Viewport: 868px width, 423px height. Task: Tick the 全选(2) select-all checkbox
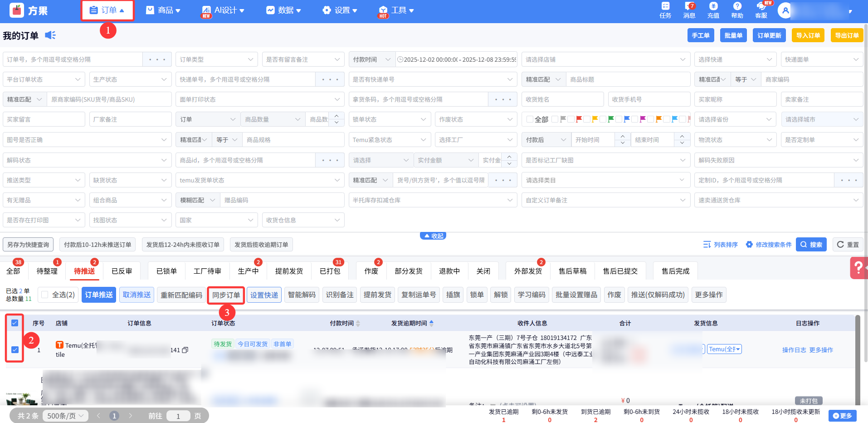pyautogui.click(x=45, y=295)
